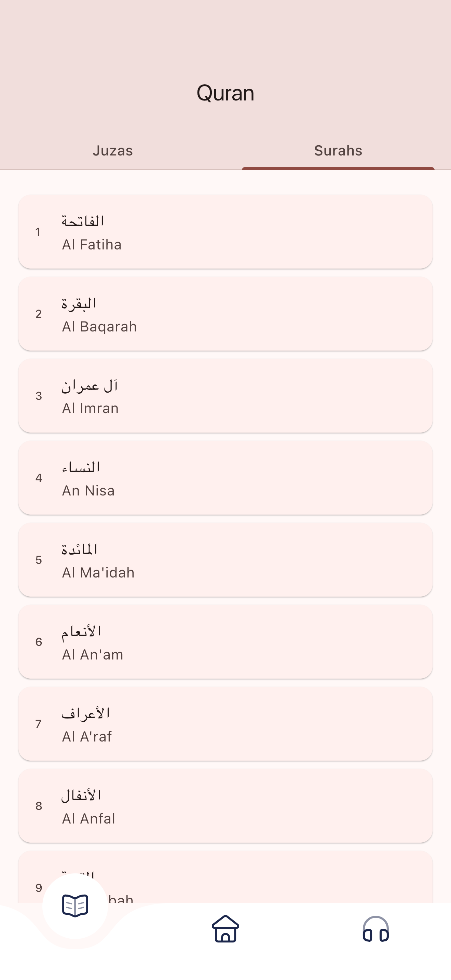451x980 pixels.
Task: Tap the Home icon in bottom bar
Action: pyautogui.click(x=225, y=929)
